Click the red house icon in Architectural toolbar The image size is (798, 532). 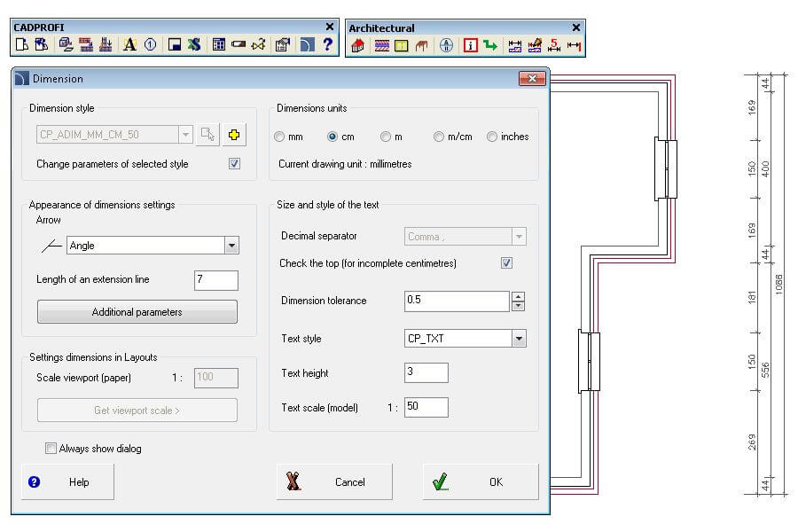[x=358, y=45]
